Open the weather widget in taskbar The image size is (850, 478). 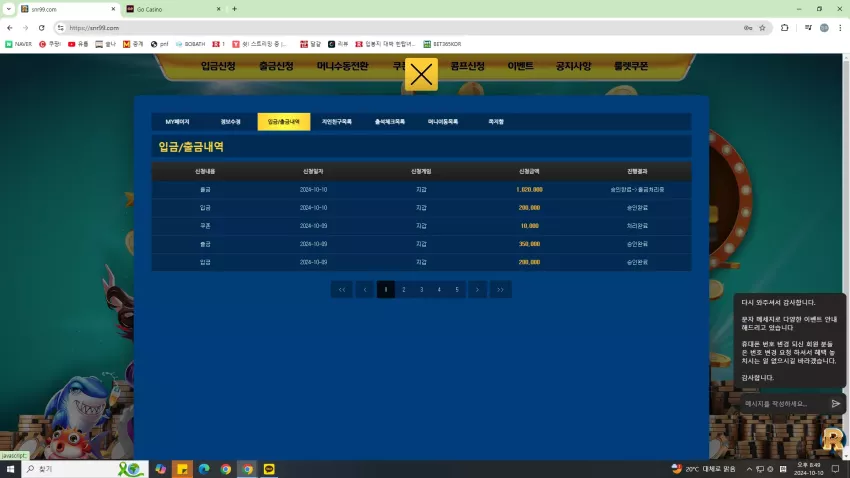pos(703,469)
